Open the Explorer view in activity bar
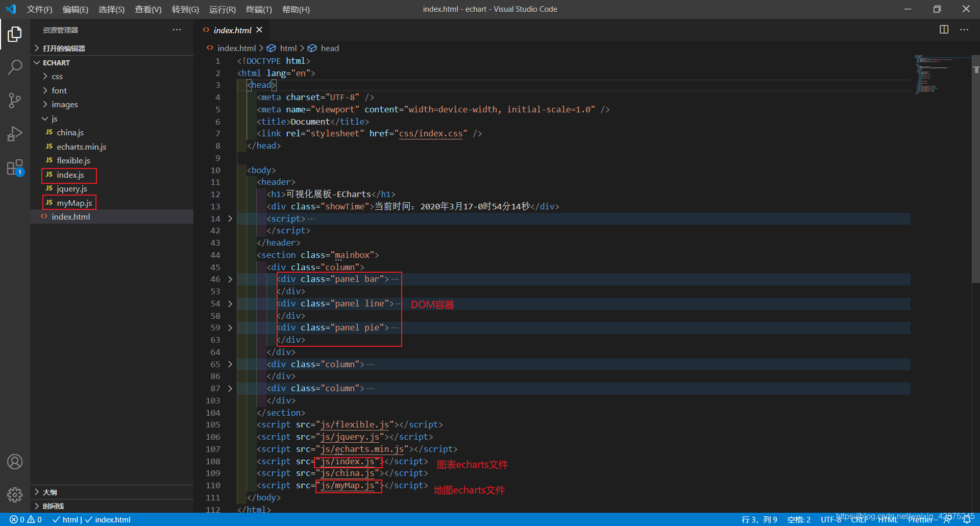 [x=15, y=34]
